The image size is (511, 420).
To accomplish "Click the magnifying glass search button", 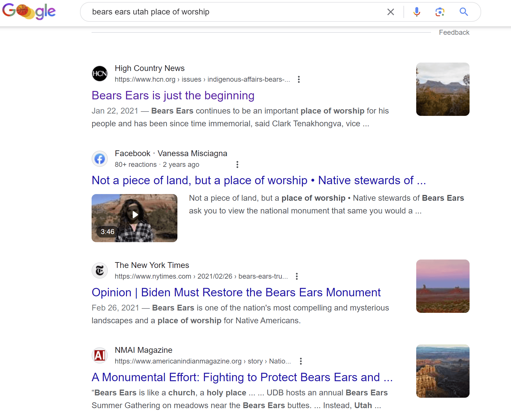I will coord(463,12).
